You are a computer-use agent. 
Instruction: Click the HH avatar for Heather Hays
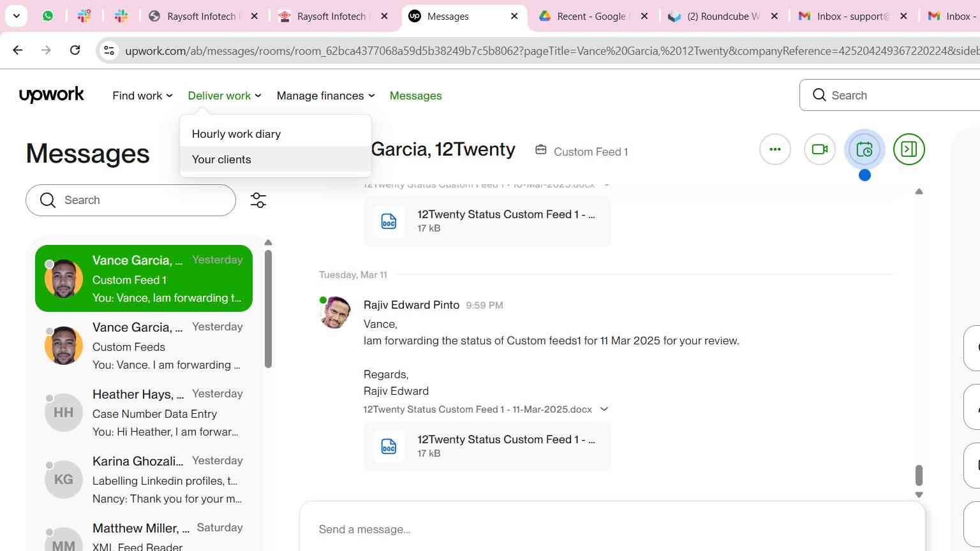click(64, 413)
